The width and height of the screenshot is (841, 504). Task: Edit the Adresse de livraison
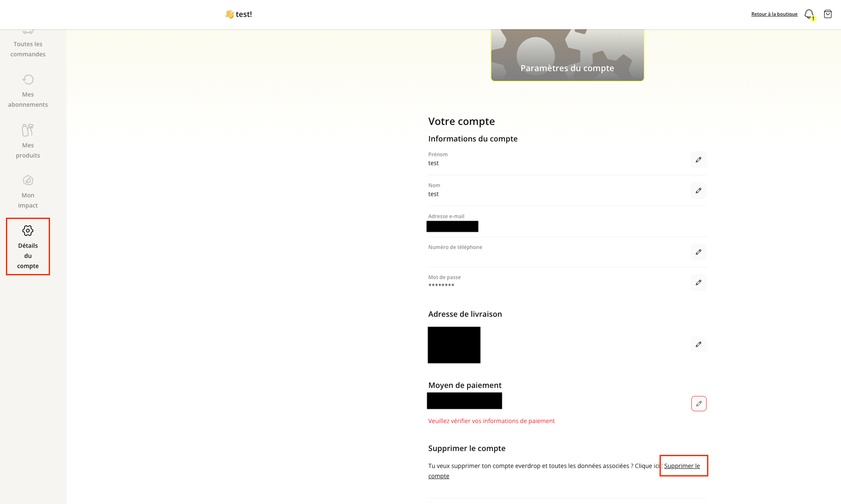click(698, 344)
